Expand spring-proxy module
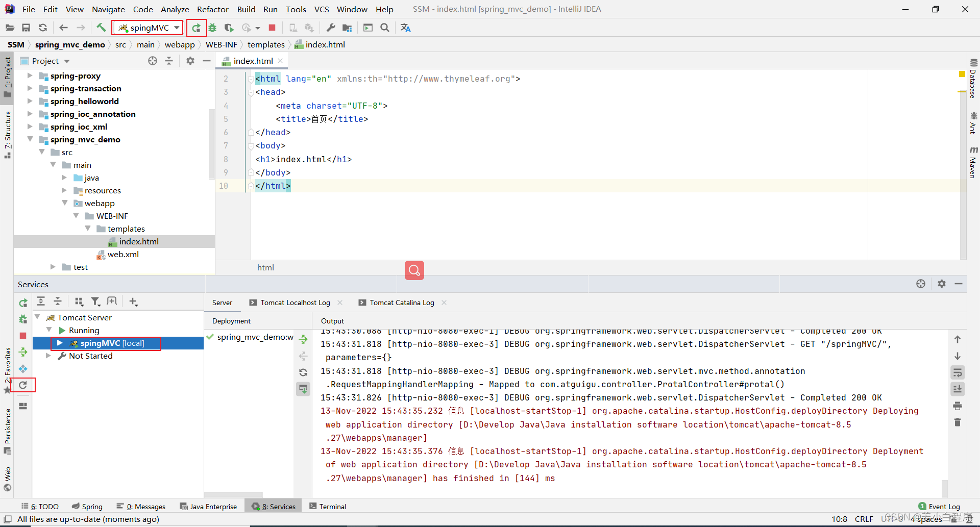980x527 pixels. (x=30, y=76)
